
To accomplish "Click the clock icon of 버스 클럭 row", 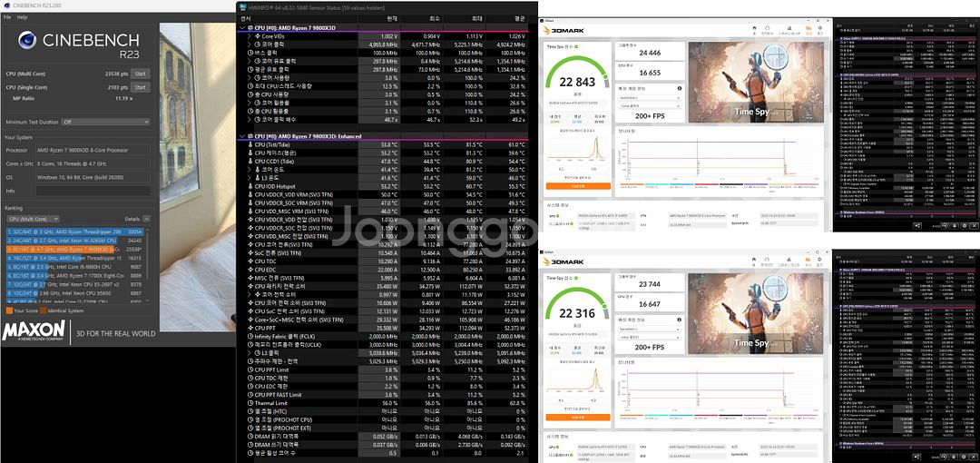I will (x=250, y=53).
